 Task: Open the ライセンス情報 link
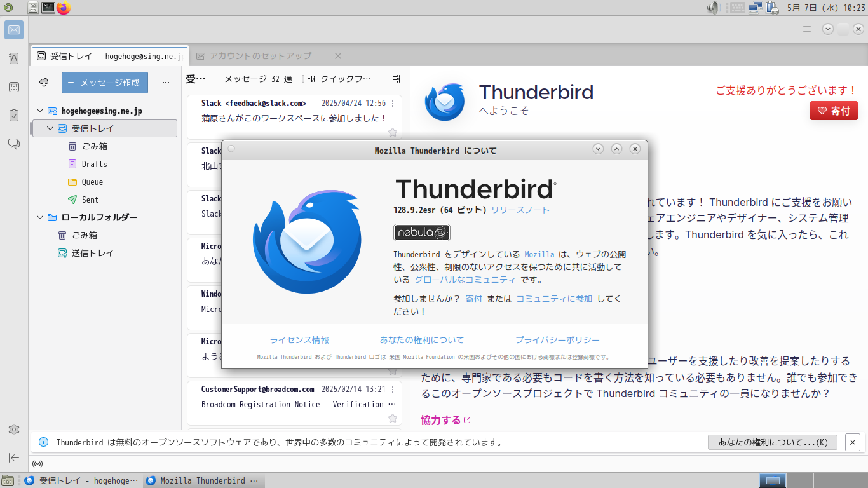(x=299, y=340)
